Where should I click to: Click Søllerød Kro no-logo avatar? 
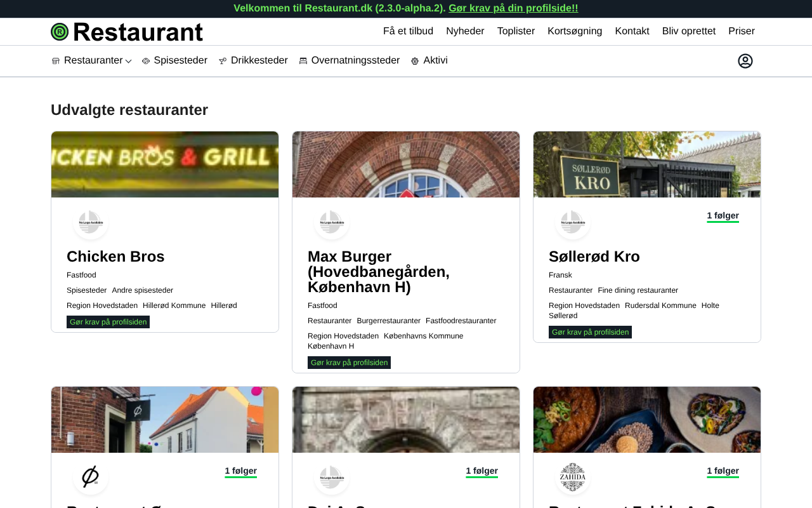573,222
